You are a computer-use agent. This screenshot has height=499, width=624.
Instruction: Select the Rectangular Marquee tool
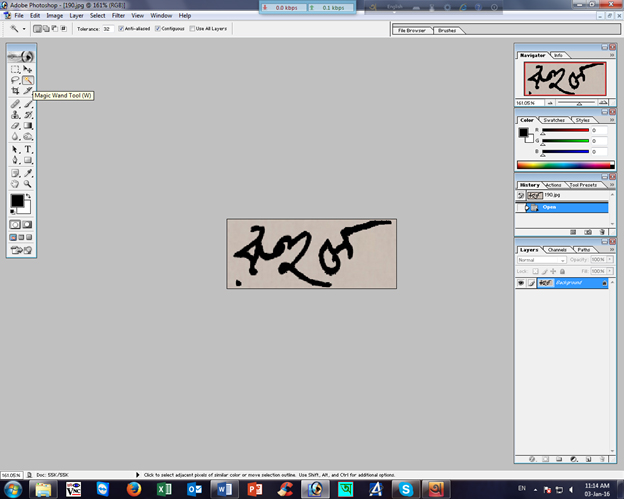(x=15, y=69)
